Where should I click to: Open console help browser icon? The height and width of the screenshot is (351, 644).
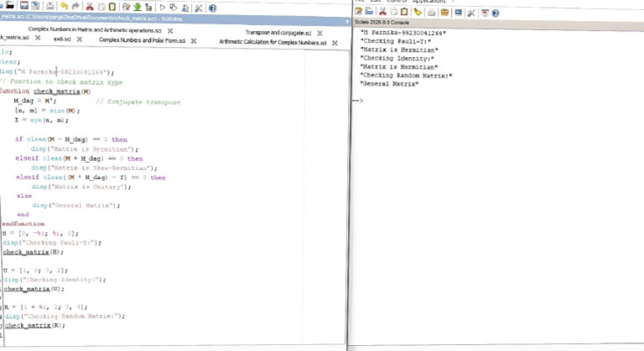(x=496, y=13)
